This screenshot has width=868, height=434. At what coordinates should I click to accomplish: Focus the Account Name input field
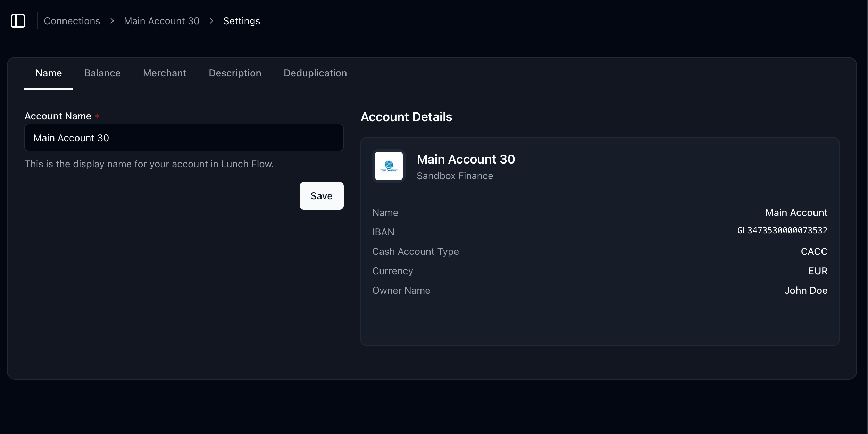(184, 138)
